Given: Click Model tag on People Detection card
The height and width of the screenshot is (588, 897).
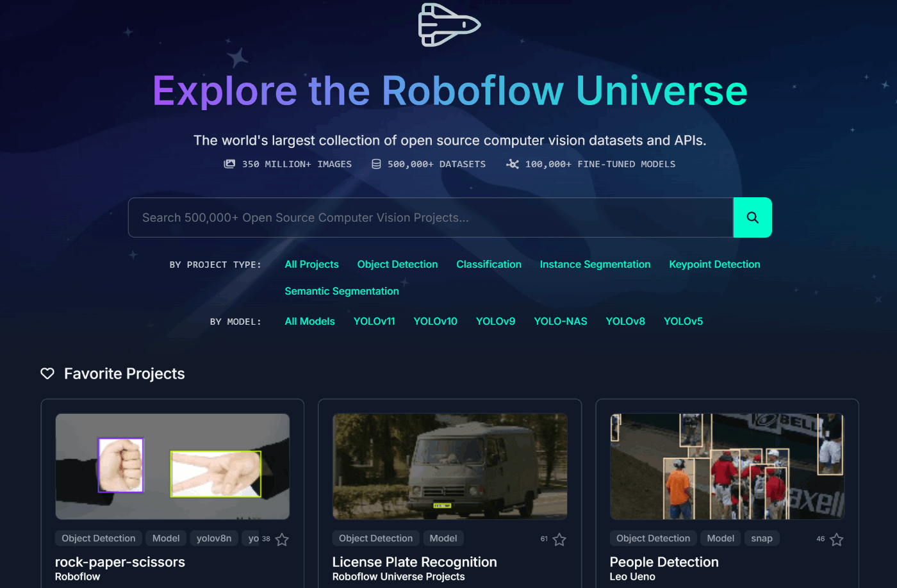Looking at the screenshot, I should tap(721, 539).
